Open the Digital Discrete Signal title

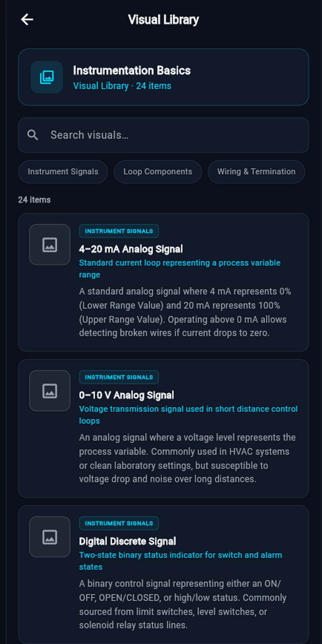pos(127,541)
